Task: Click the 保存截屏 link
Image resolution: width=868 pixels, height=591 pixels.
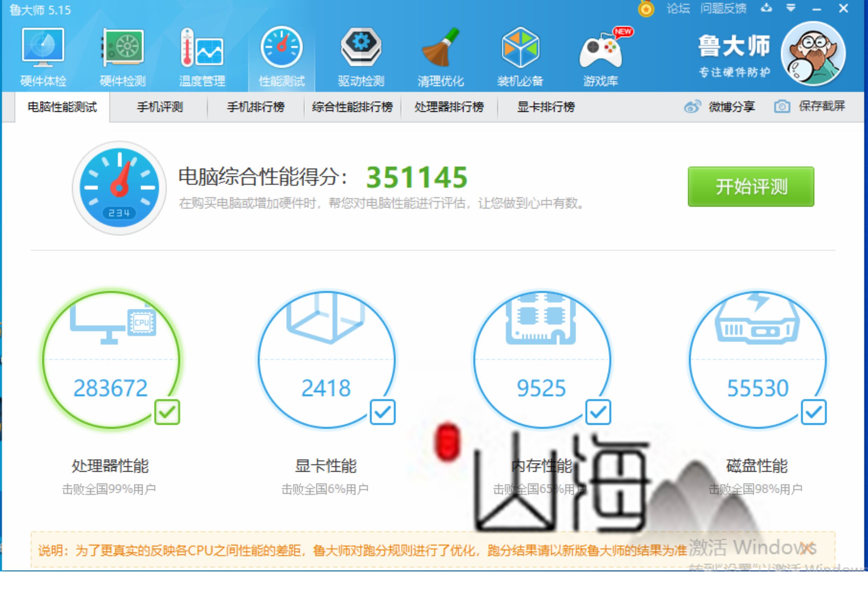Action: [x=822, y=106]
